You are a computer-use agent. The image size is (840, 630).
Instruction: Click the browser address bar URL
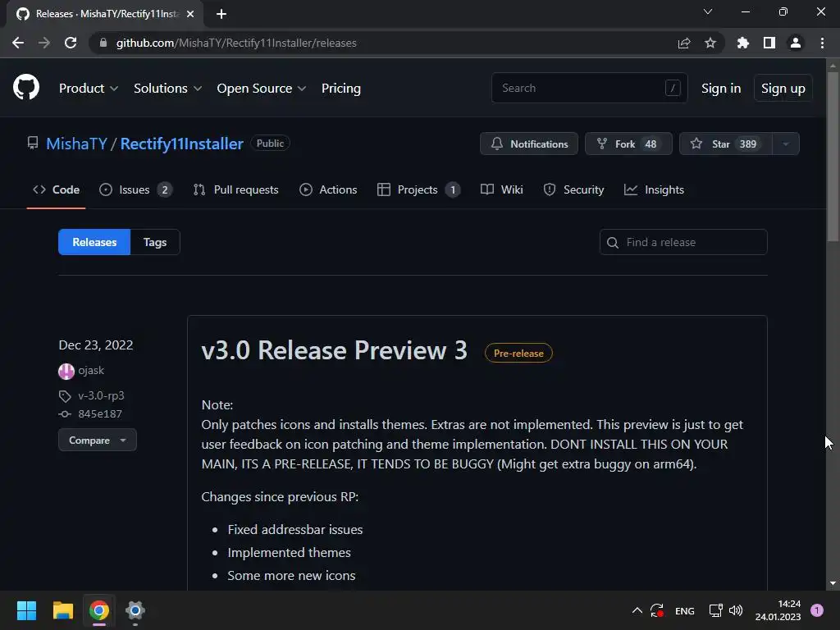click(x=236, y=43)
